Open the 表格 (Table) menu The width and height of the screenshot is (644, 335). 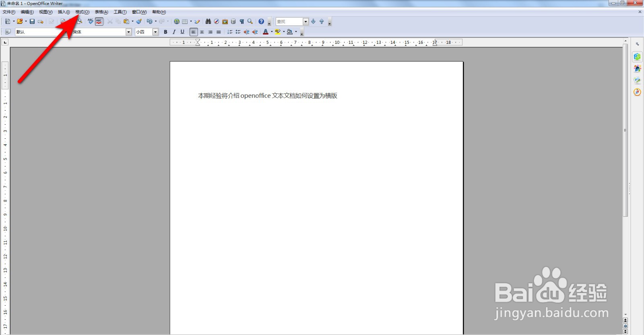click(x=101, y=12)
